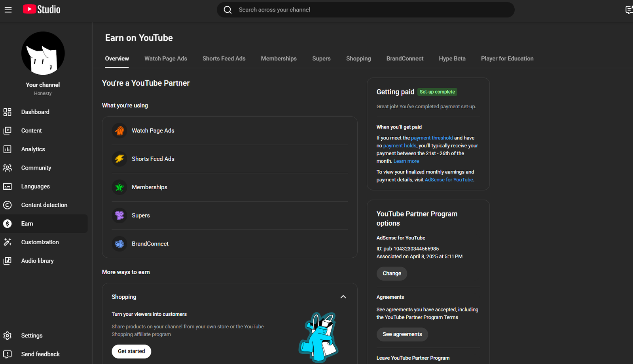Open the Shorts Feed Ads tab
Viewport: 633px width, 364px height.
tap(224, 58)
